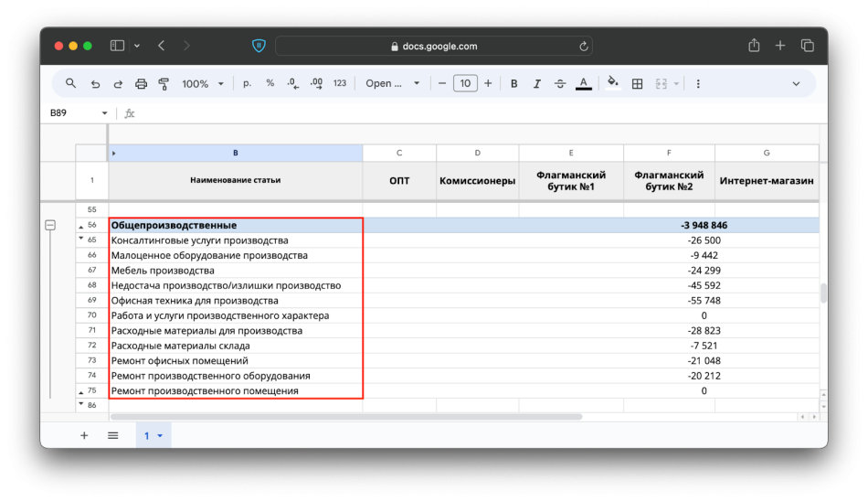Undo the last action
This screenshot has width=868, height=501.
tap(95, 83)
